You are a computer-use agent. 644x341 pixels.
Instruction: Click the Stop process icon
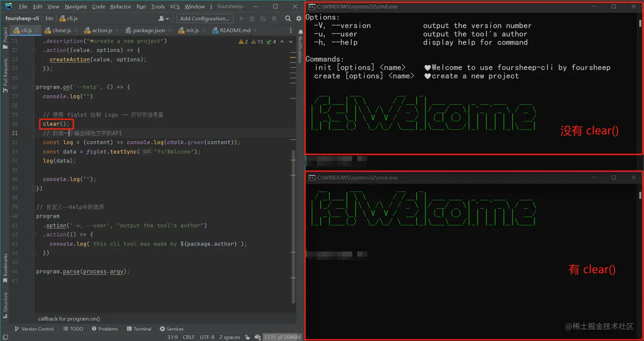(x=274, y=19)
